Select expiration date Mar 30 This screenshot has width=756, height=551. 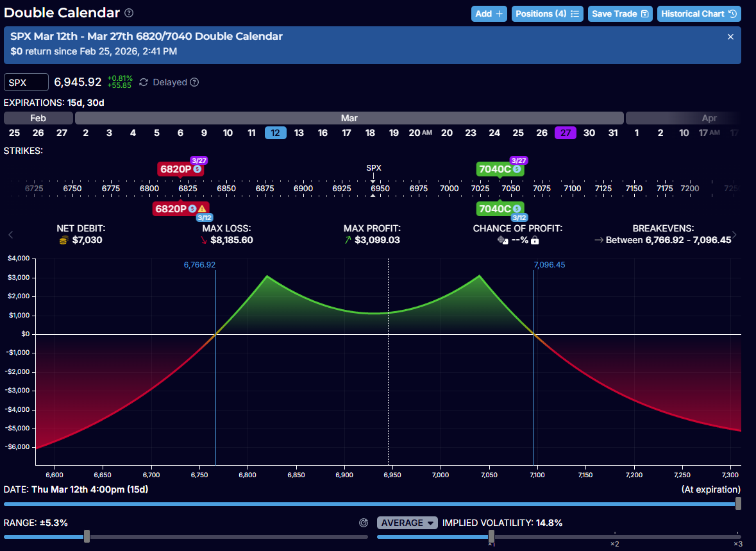pyautogui.click(x=589, y=133)
